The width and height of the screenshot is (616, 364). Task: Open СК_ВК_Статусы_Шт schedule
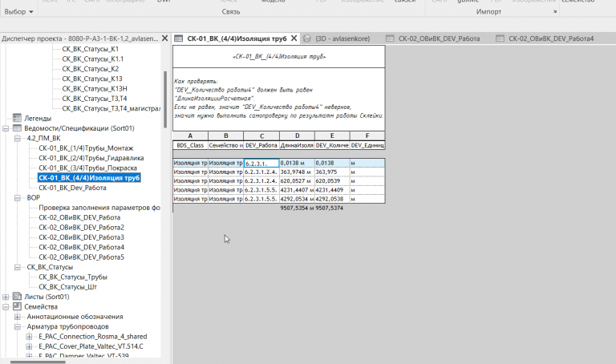[x=67, y=287]
